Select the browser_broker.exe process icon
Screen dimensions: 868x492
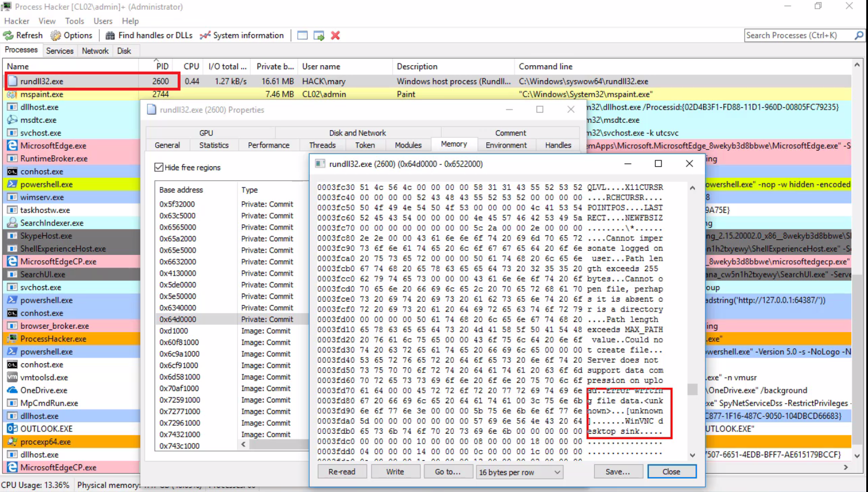12,326
